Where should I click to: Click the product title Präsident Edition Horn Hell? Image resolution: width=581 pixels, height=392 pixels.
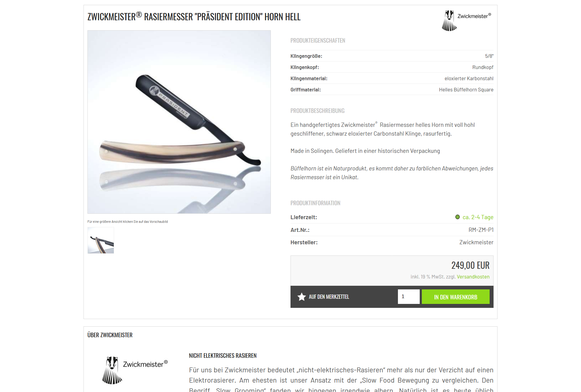coord(194,16)
